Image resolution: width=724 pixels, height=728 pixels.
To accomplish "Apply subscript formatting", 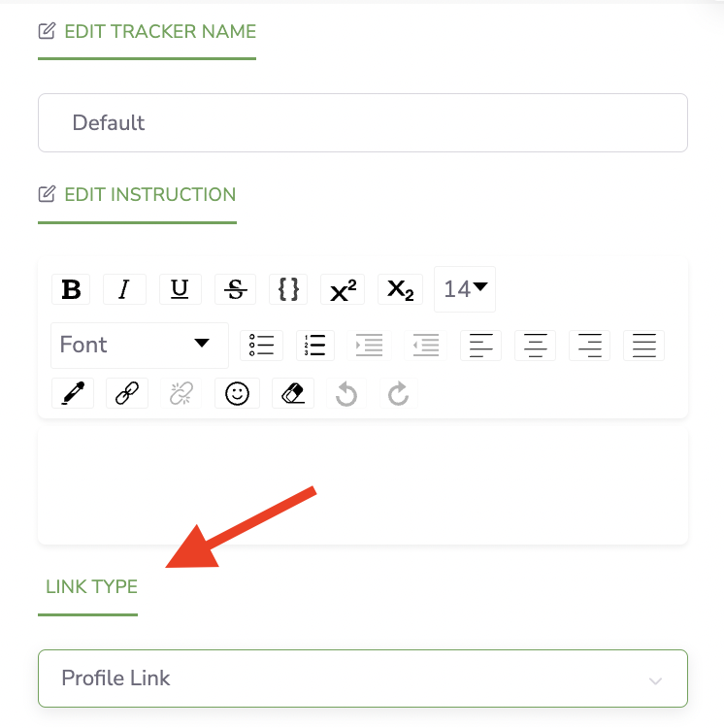I will point(400,289).
